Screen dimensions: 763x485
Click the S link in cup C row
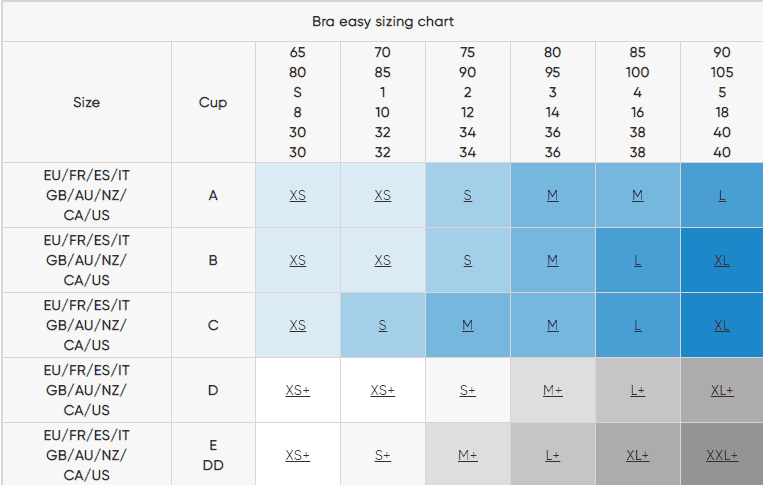tap(383, 325)
